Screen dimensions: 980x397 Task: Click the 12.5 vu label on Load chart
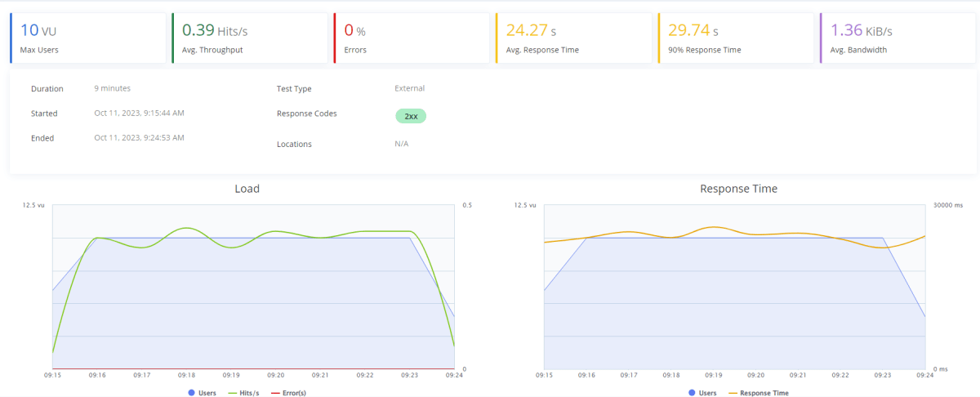34,205
